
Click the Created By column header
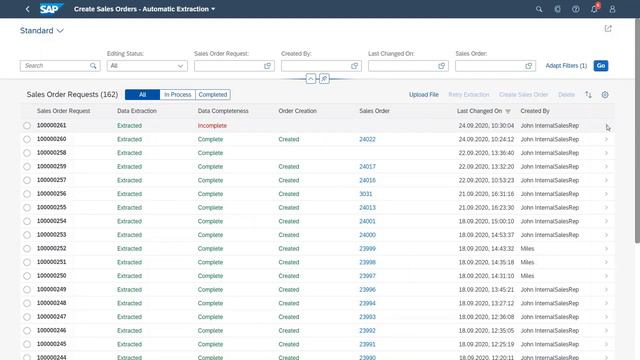coord(535,111)
